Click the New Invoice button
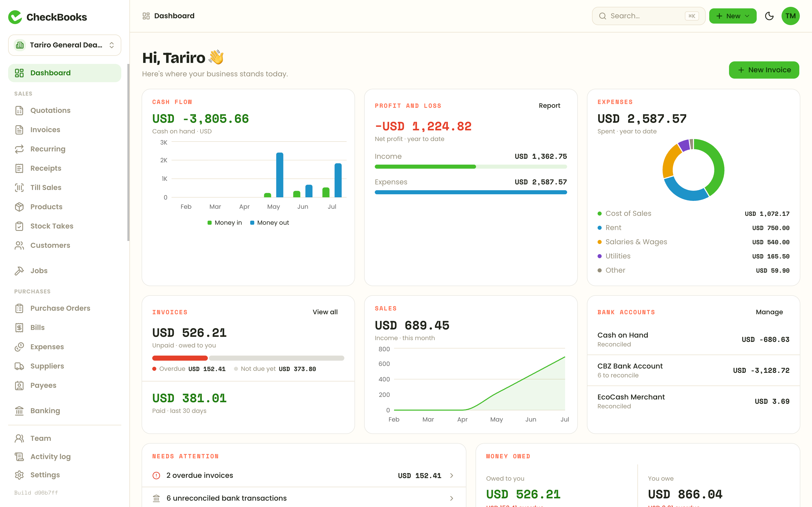This screenshot has width=812, height=507. coord(764,70)
